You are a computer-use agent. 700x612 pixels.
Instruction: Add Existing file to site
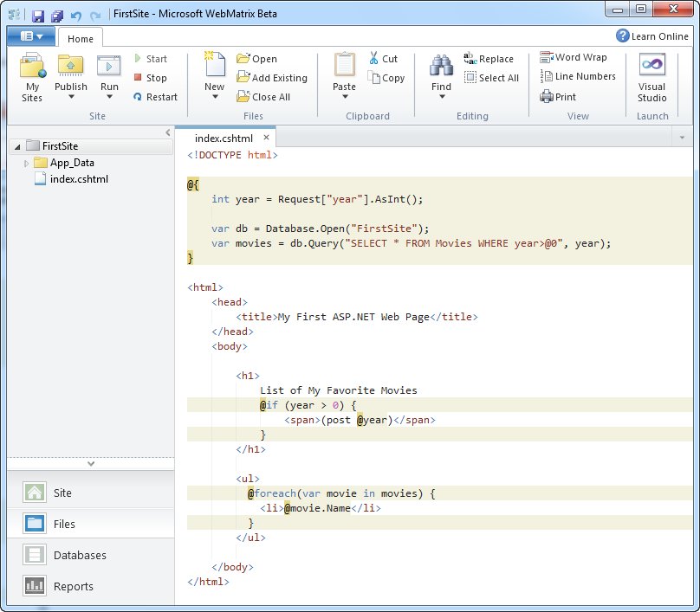coord(272,78)
